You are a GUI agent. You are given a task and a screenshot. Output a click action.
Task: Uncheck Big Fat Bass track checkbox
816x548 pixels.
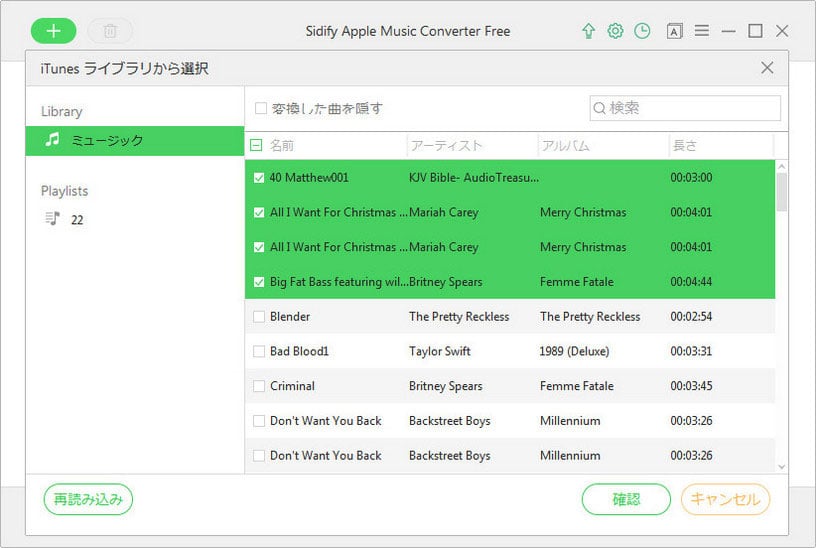259,282
